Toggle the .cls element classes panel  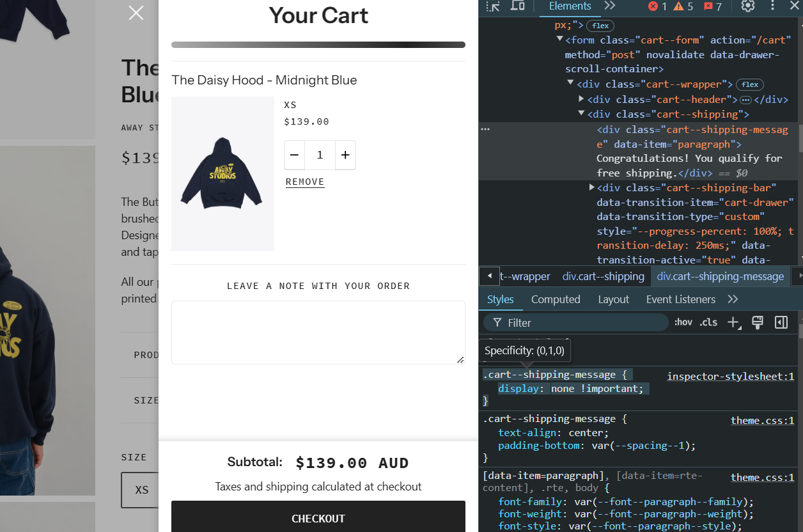[x=708, y=322]
